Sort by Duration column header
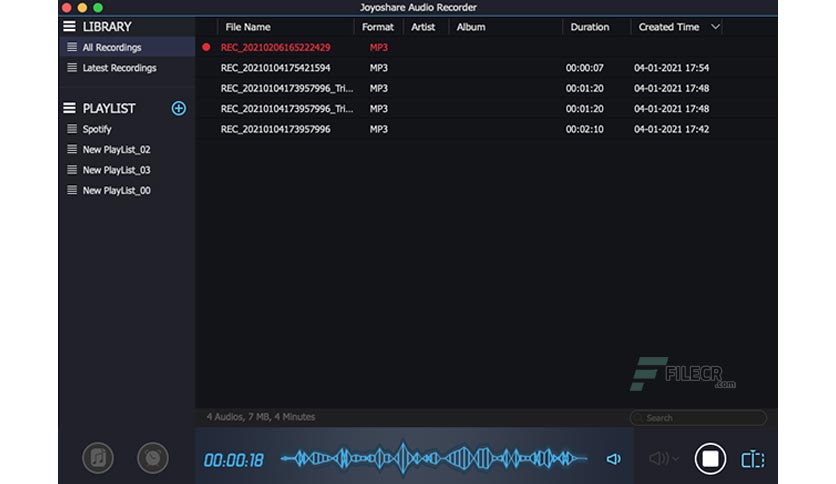 [x=590, y=27]
